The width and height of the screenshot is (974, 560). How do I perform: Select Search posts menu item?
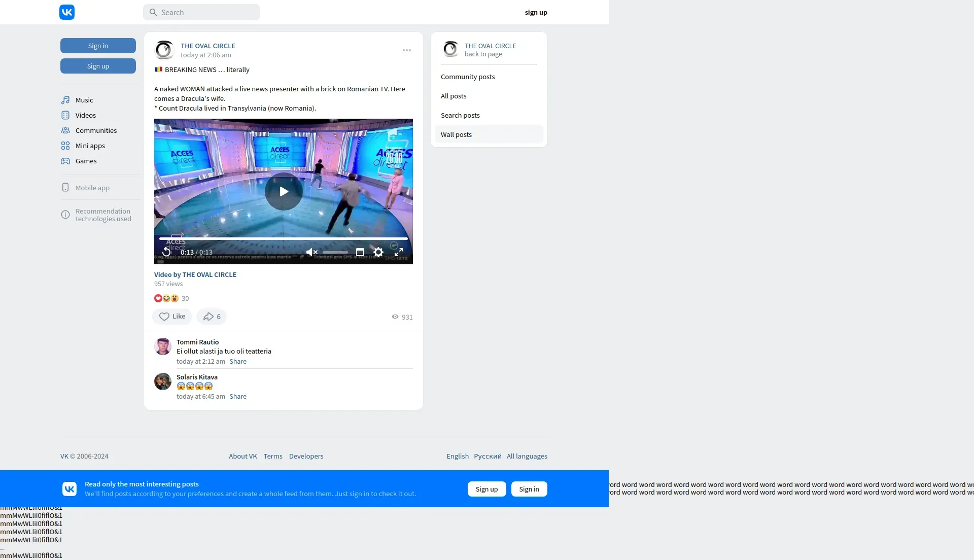(x=460, y=115)
